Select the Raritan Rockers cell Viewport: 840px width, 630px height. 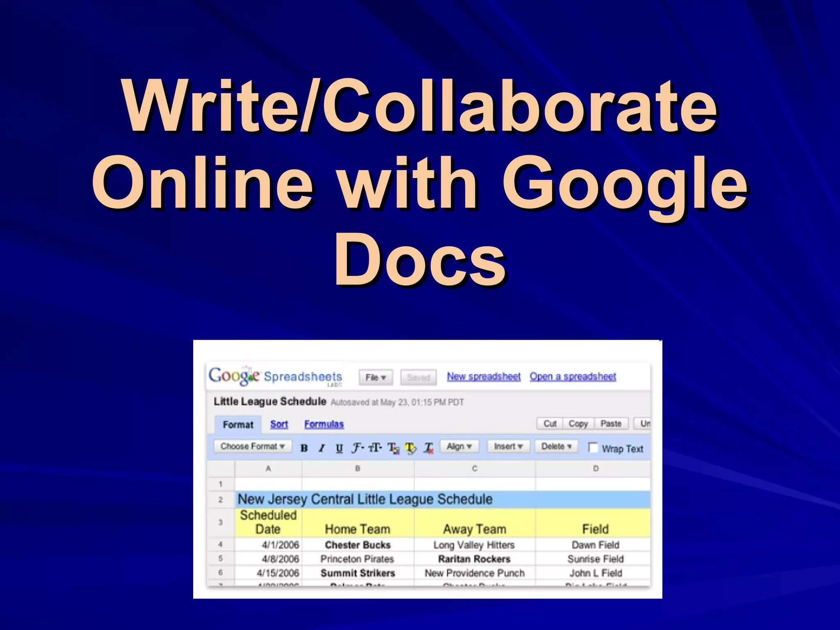coord(475,559)
